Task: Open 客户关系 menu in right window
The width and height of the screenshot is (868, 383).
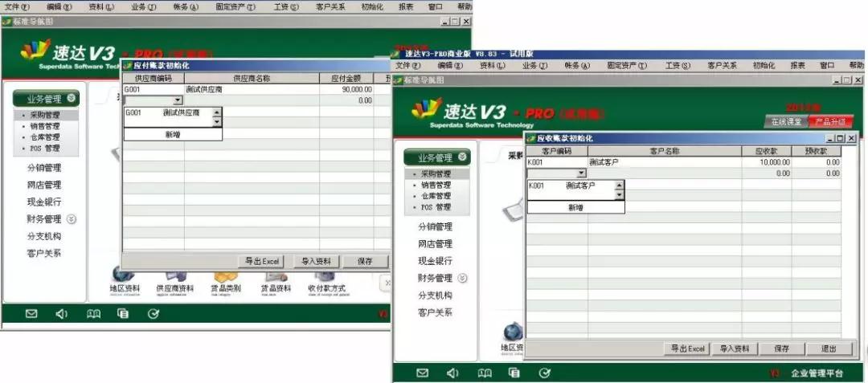Action: 722,65
